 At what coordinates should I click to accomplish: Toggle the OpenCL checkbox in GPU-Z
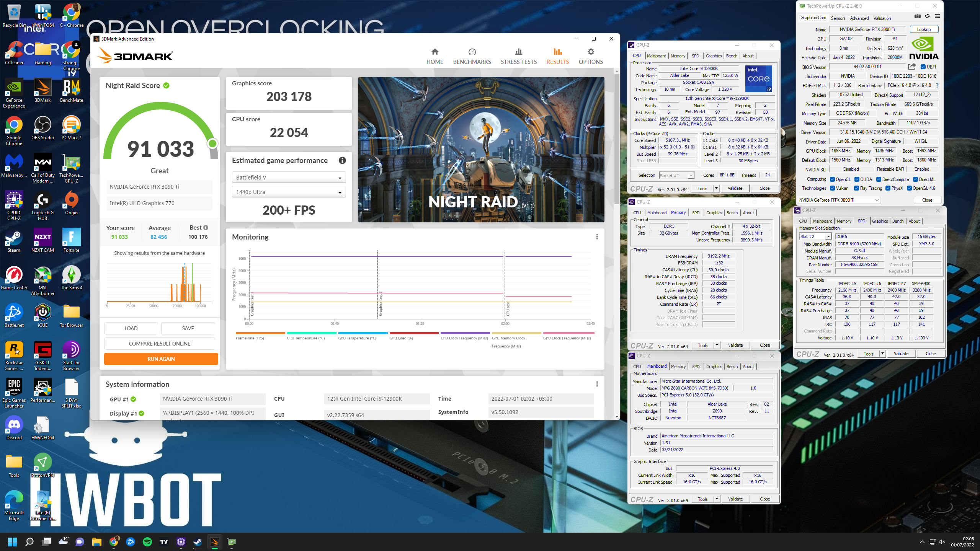click(832, 179)
